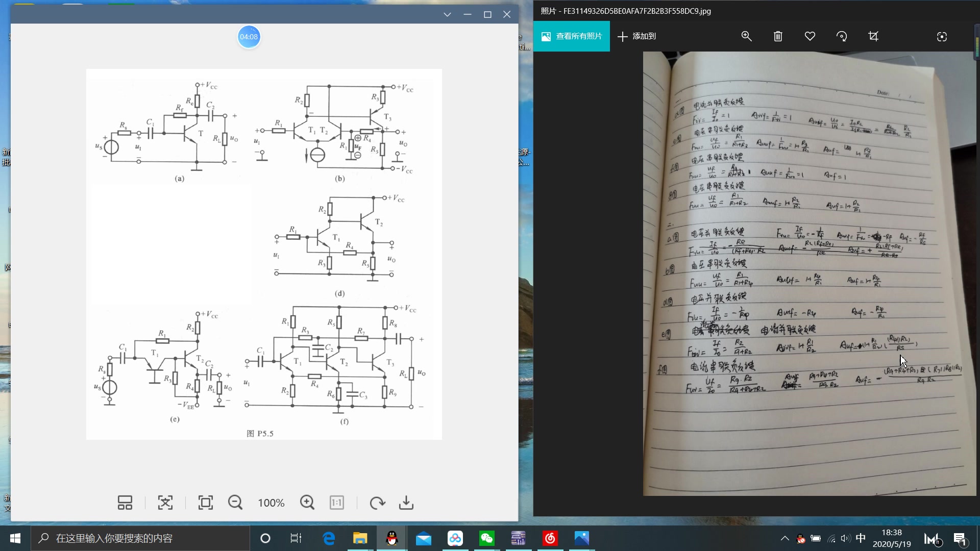Zoom in with the plus magnifier
This screenshot has width=980, height=551.
click(307, 503)
